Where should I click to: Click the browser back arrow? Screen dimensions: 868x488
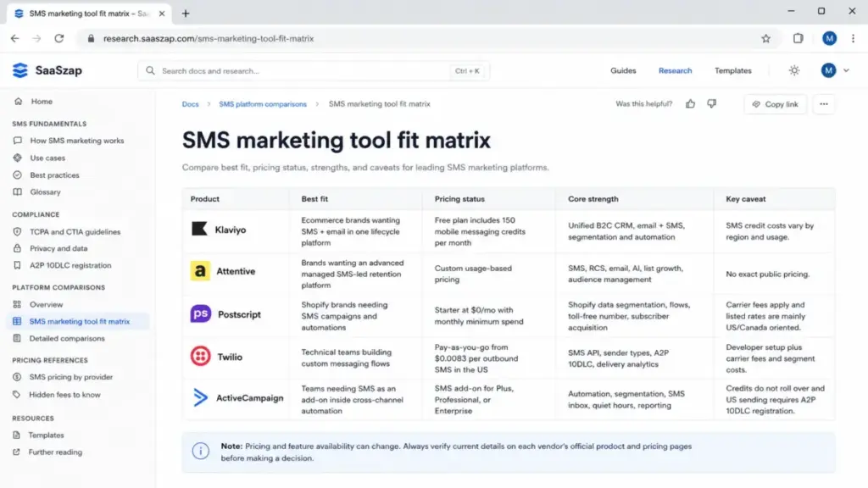click(15, 38)
